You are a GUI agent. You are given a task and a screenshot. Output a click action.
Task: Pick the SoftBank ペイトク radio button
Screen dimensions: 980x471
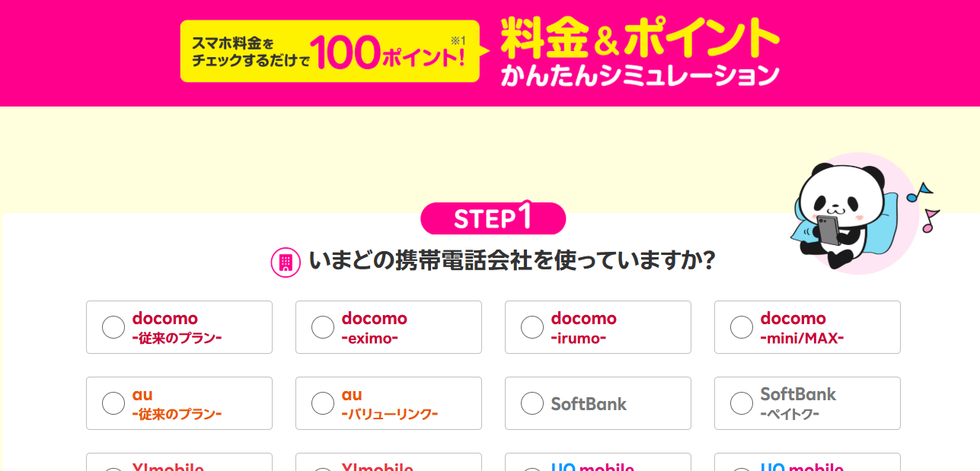tap(742, 403)
